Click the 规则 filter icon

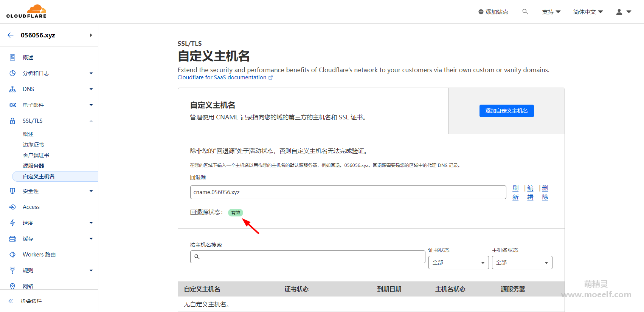12,270
